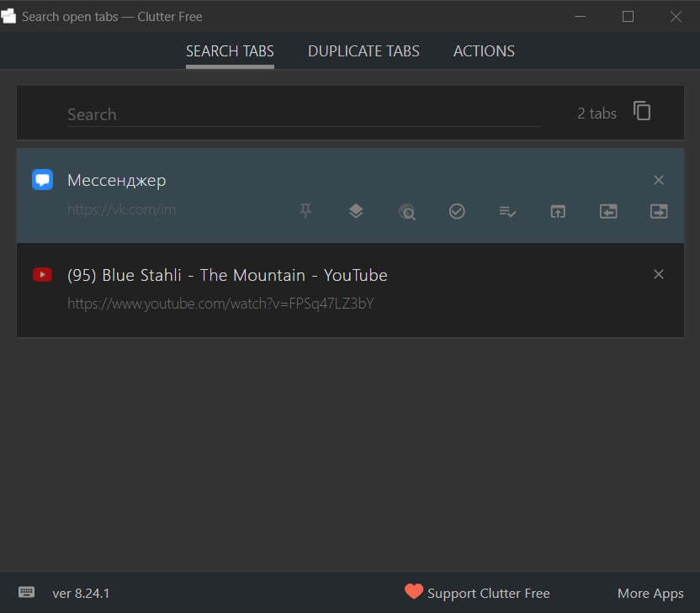The height and width of the screenshot is (613, 700).
Task: Click the '2 tabs' count label
Action: (x=597, y=114)
